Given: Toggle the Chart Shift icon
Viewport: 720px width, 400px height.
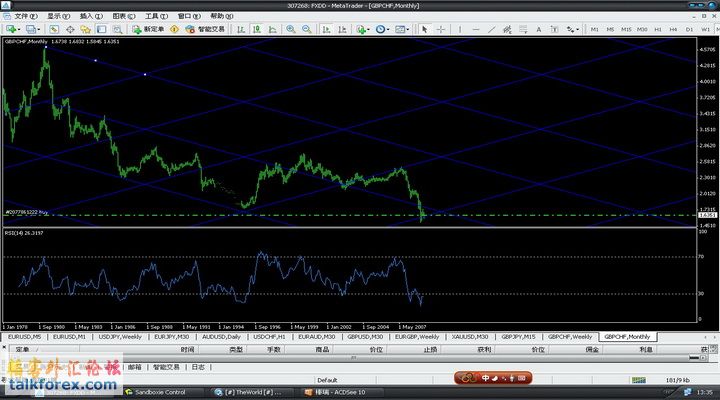Looking at the screenshot, I should pos(342,29).
